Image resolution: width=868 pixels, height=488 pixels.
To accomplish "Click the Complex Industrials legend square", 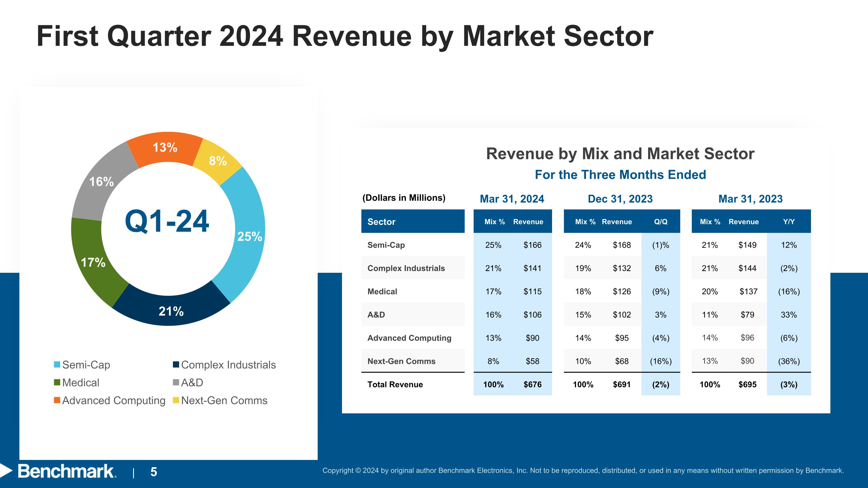I will pos(176,365).
